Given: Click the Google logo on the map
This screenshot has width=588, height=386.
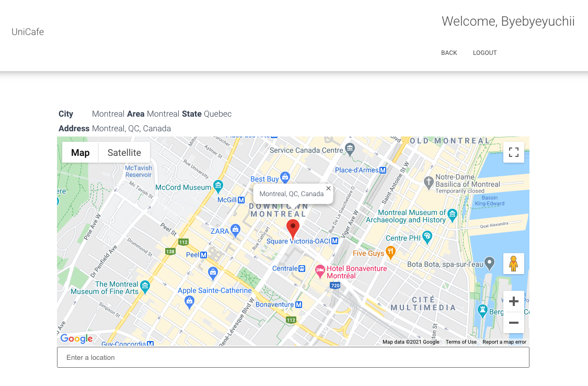Looking at the screenshot, I should (76, 338).
